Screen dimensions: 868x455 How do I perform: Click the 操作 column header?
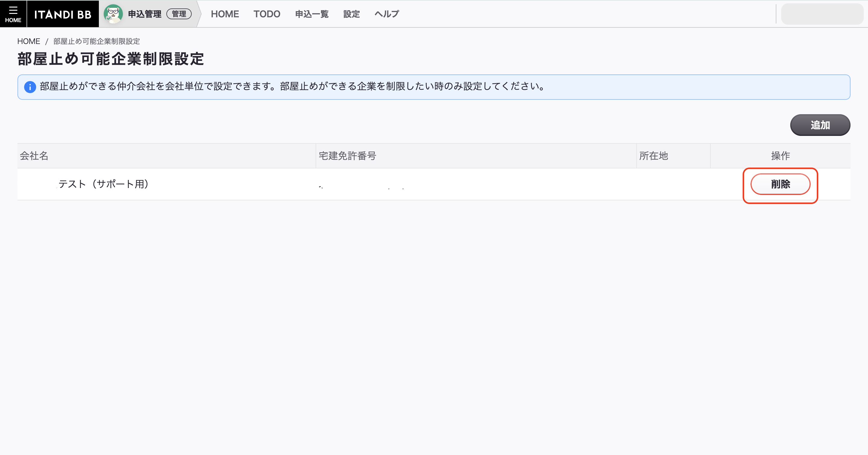(780, 155)
